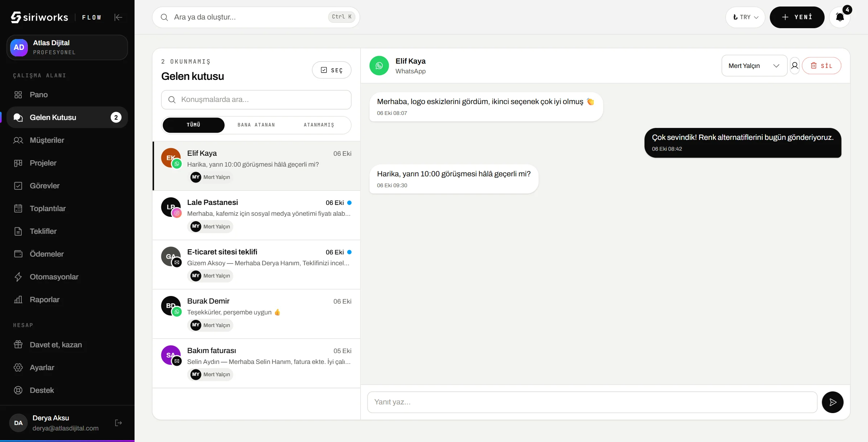Image resolution: width=868 pixels, height=442 pixels.
Task: Go to Projeler in the sidebar
Action: tap(67, 163)
